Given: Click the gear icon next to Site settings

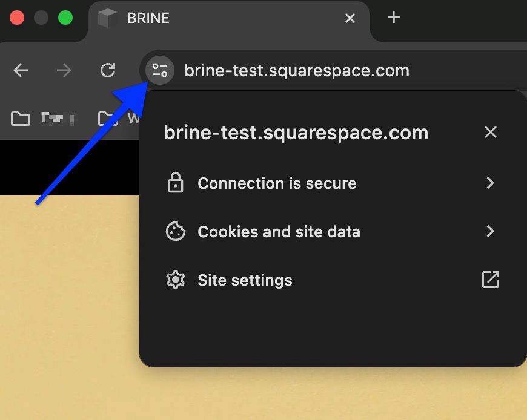Looking at the screenshot, I should [176, 280].
